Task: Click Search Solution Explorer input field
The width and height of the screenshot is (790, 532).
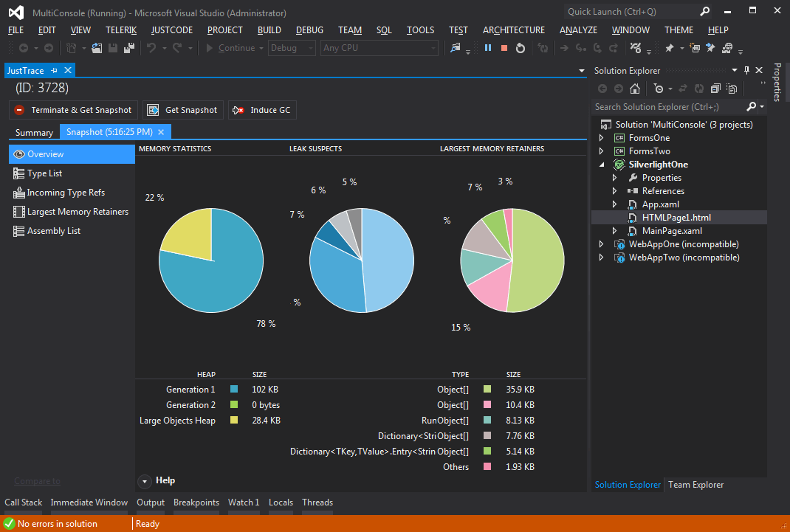Action: point(669,107)
